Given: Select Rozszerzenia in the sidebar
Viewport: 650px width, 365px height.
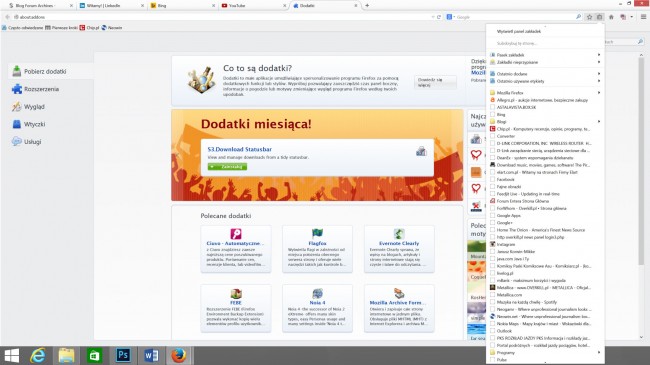Looking at the screenshot, I should (x=50, y=89).
